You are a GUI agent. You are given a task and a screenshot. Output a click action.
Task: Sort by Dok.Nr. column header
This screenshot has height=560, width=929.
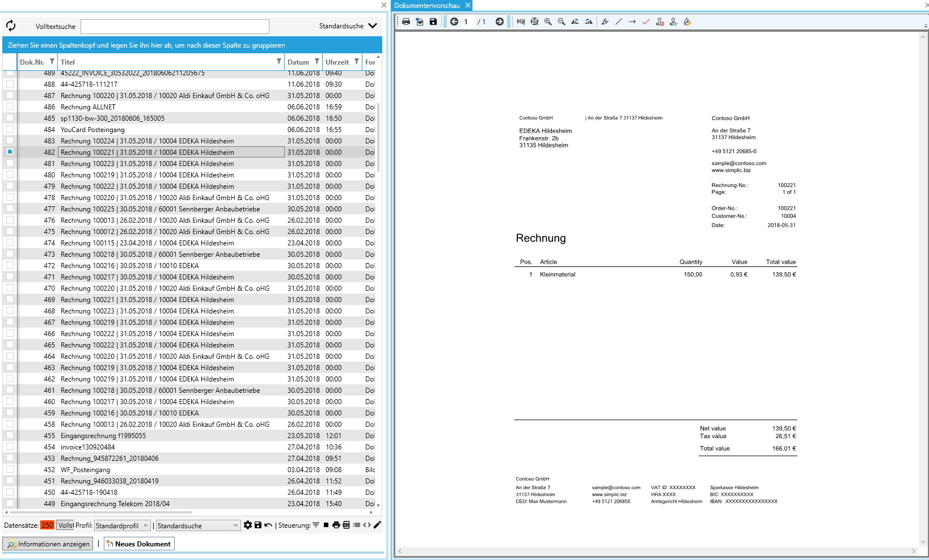tap(32, 62)
